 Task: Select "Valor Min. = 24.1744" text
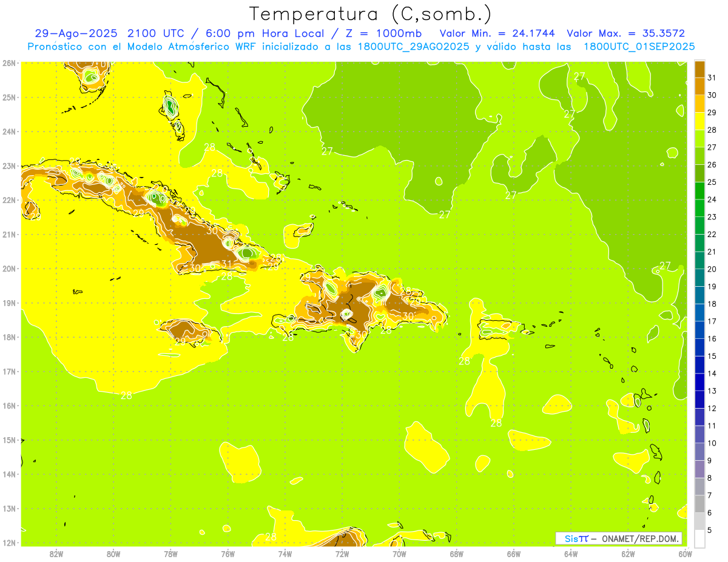(498, 33)
